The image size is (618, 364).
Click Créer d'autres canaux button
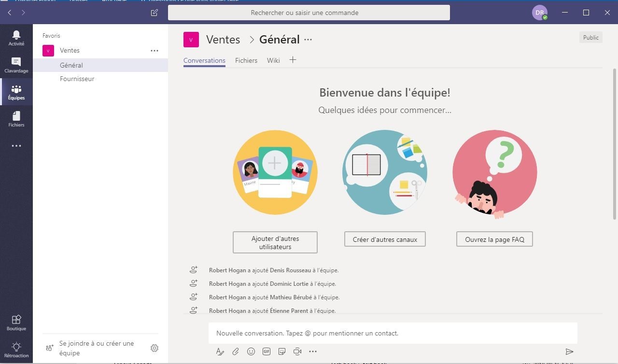385,239
